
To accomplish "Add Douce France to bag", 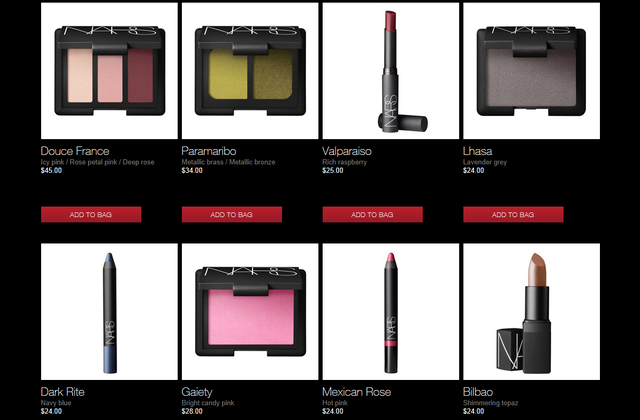I will [91, 214].
